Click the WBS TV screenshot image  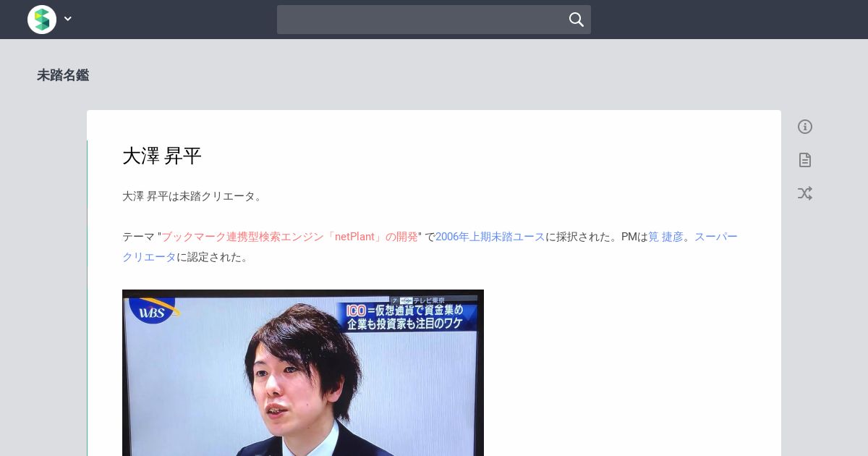pyautogui.click(x=303, y=373)
